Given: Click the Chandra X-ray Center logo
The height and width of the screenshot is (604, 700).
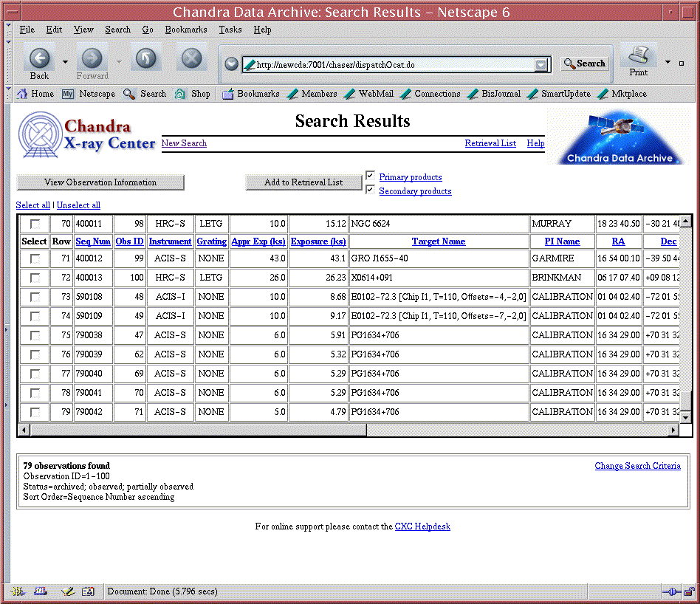Looking at the screenshot, I should (87, 135).
